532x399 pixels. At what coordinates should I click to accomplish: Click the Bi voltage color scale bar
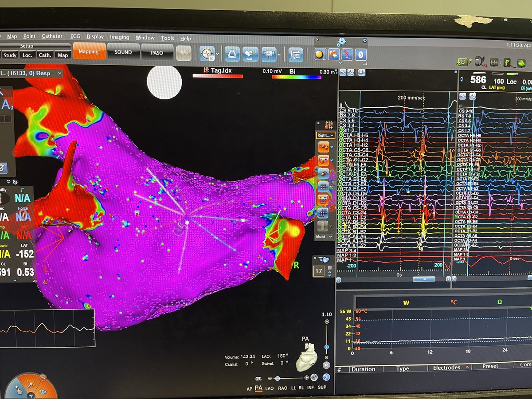coord(296,77)
